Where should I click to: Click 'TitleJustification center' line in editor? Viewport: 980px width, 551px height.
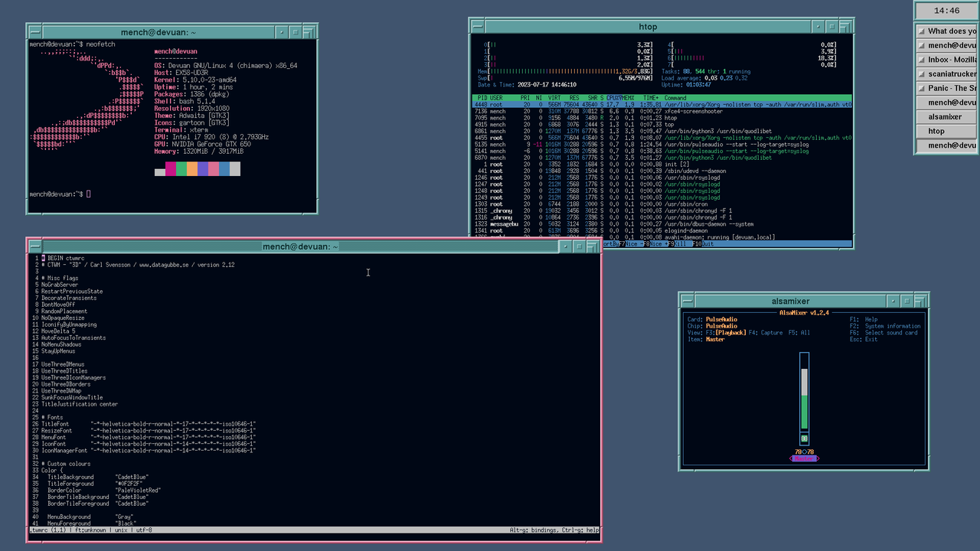(80, 404)
